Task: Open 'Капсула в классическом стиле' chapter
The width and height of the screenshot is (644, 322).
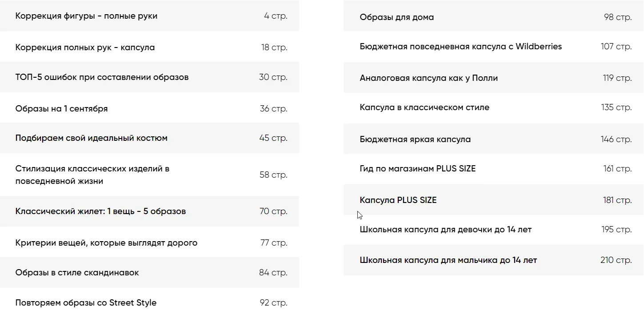Action: click(424, 107)
